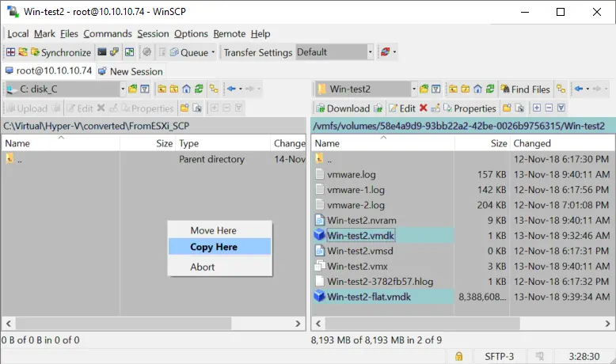Click the disconnect session icon

tap(386, 52)
